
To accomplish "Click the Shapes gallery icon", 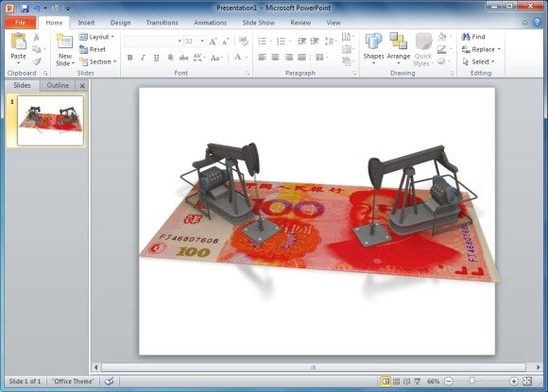I will (373, 42).
